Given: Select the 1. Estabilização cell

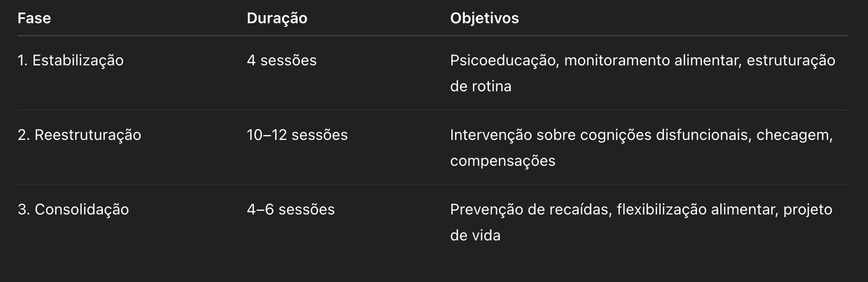Looking at the screenshot, I should coord(70,60).
